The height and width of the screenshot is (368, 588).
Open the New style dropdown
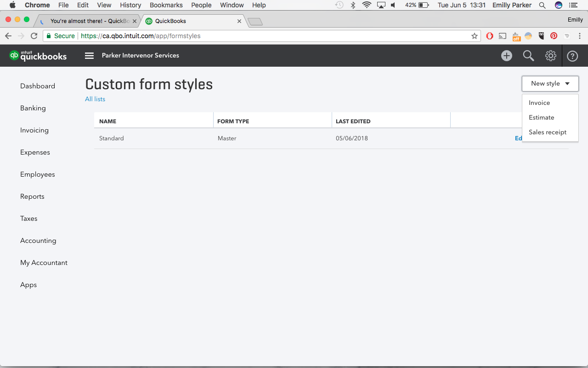click(x=550, y=83)
